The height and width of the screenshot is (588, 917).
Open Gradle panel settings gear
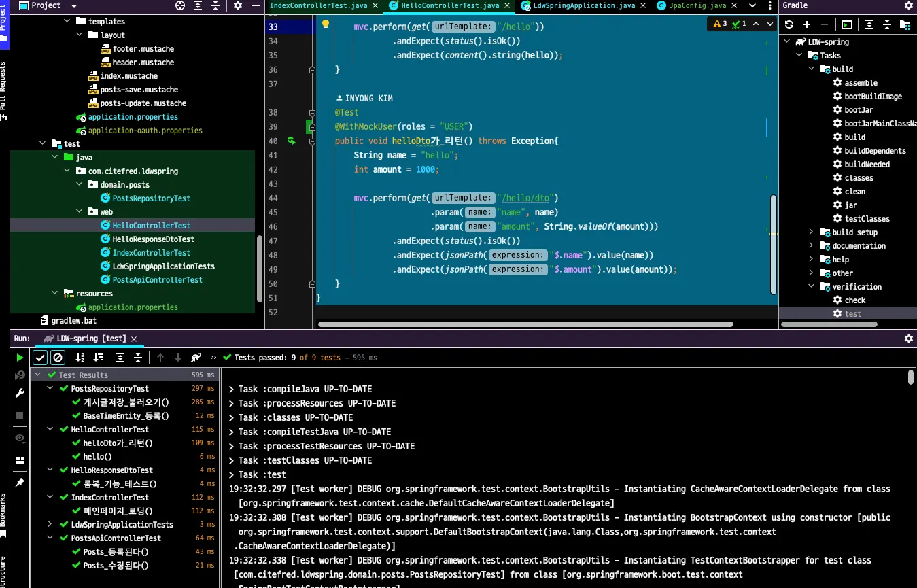tap(908, 5)
